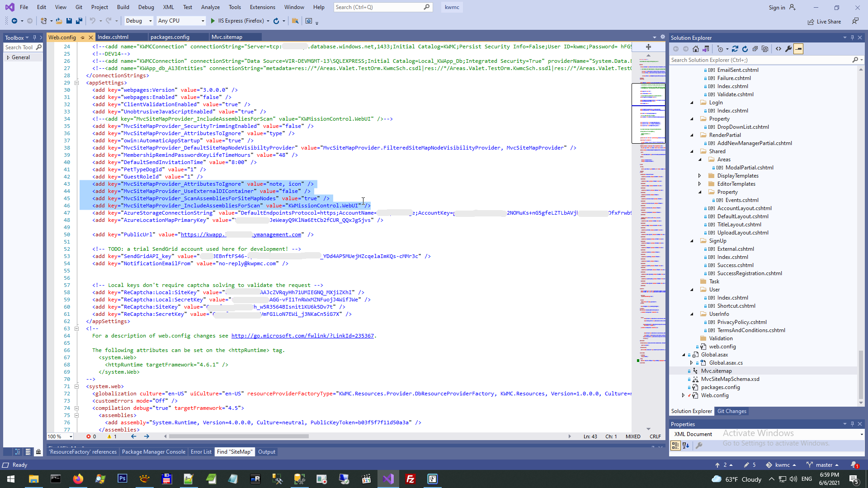Click the Live Share icon
This screenshot has height=488, width=868.
coord(811,22)
